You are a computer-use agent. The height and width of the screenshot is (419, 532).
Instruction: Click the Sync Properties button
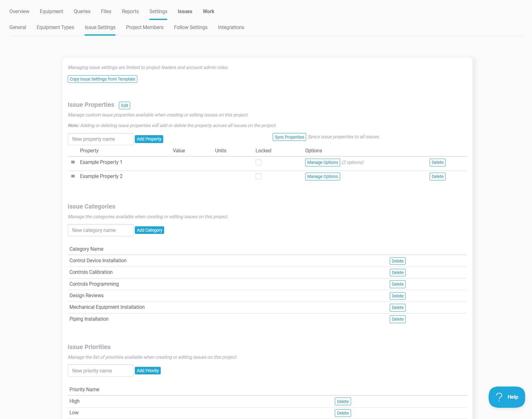[289, 137]
